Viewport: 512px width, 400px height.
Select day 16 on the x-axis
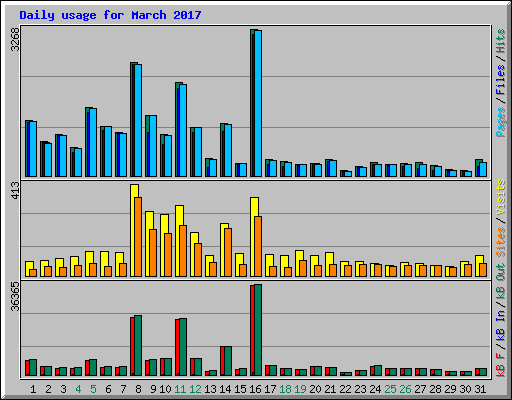(x=255, y=389)
